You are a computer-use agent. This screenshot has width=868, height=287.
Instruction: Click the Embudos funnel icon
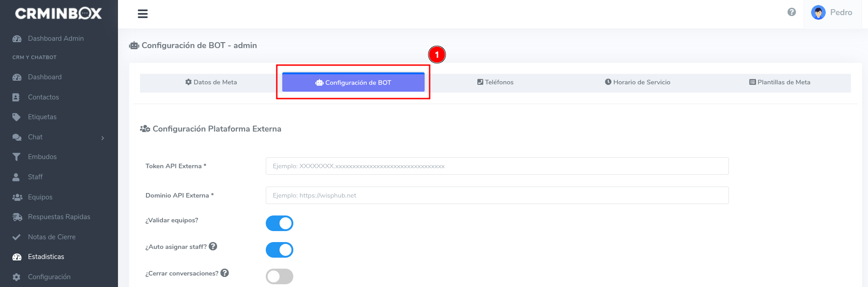click(x=17, y=157)
